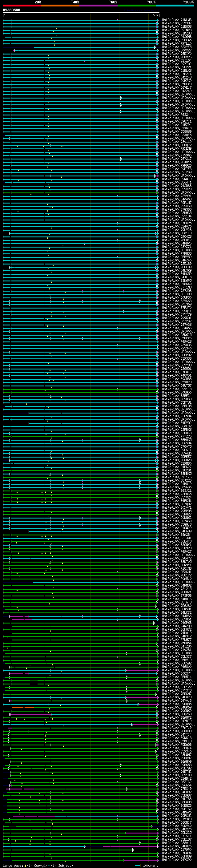Screen dimensions: 197x868
Task: Open hit UniRef100_Q2FBK6
Action: click(x=177, y=430)
